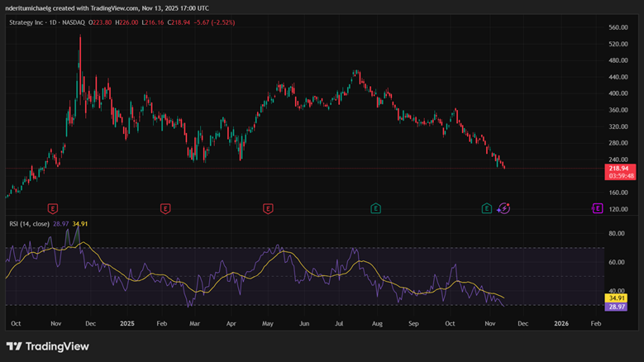This screenshot has width=644, height=362.
Task: Select the purple 28.97 RSI axis label
Action: pyautogui.click(x=617, y=307)
